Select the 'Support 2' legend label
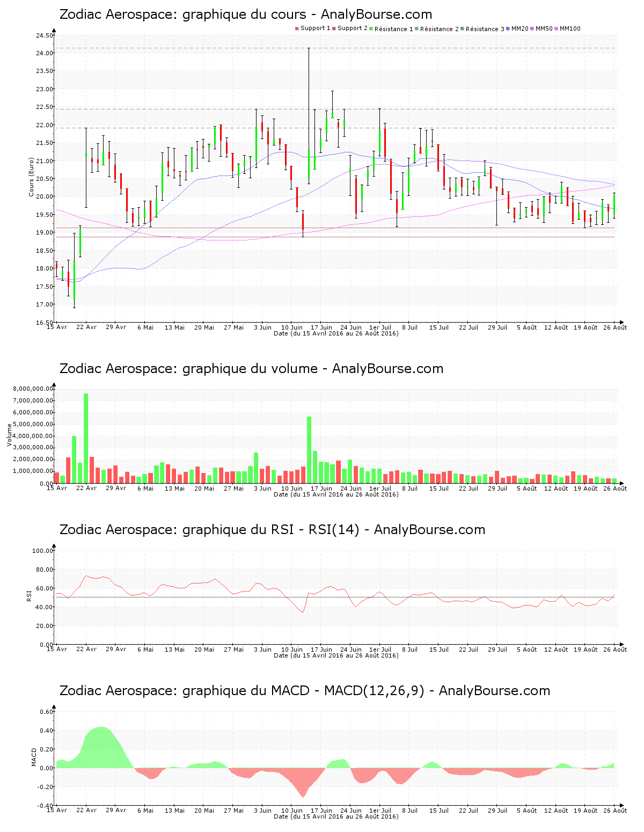The width and height of the screenshot is (644, 832). tap(353, 28)
